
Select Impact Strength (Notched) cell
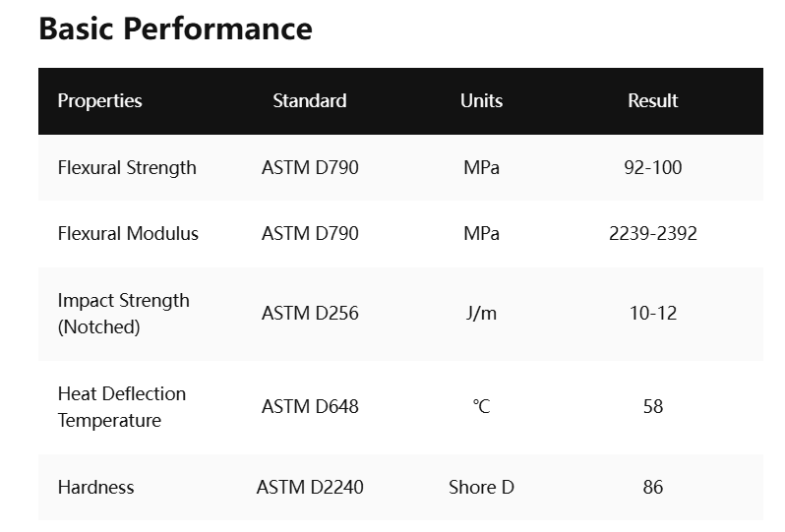[124, 314]
